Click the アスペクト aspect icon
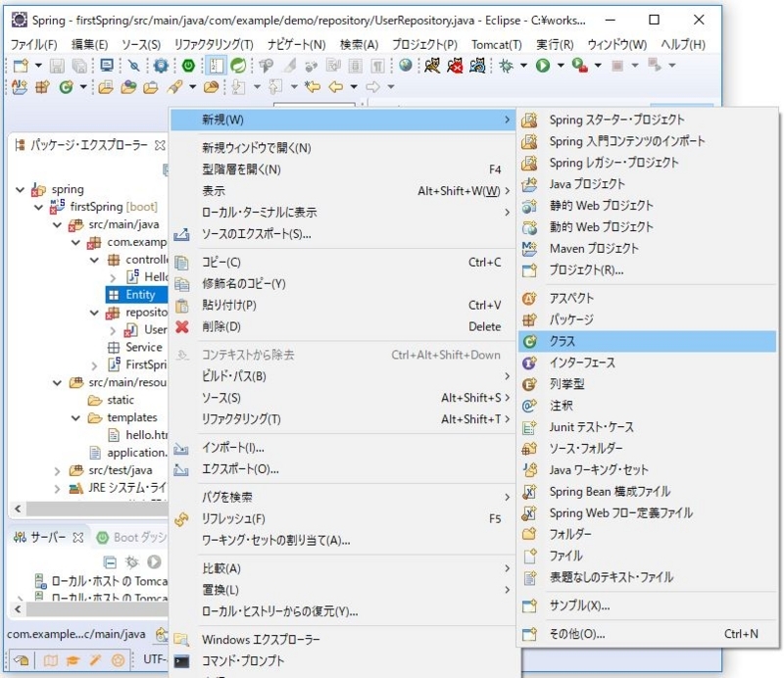The height and width of the screenshot is (678, 784). (x=529, y=298)
